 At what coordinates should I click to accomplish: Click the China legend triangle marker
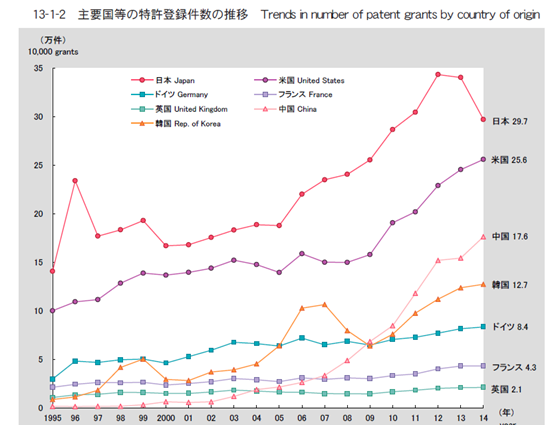click(x=265, y=109)
